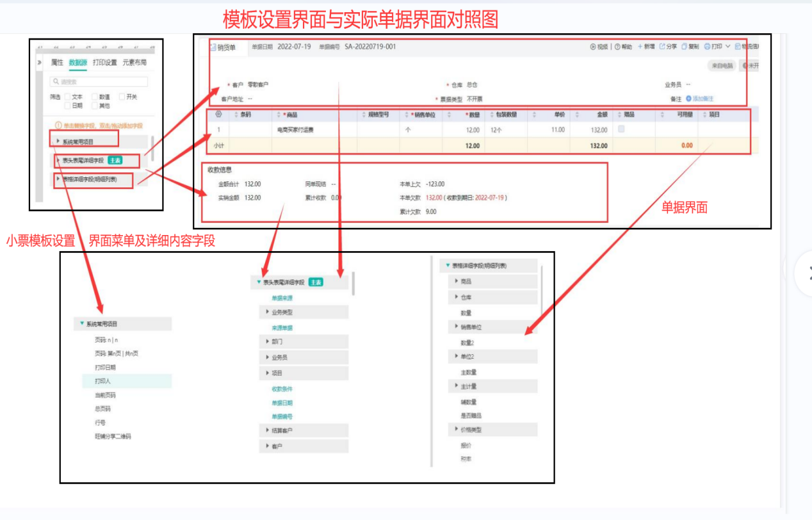Select the 是否赠品 item
812x520 pixels.
click(471, 416)
